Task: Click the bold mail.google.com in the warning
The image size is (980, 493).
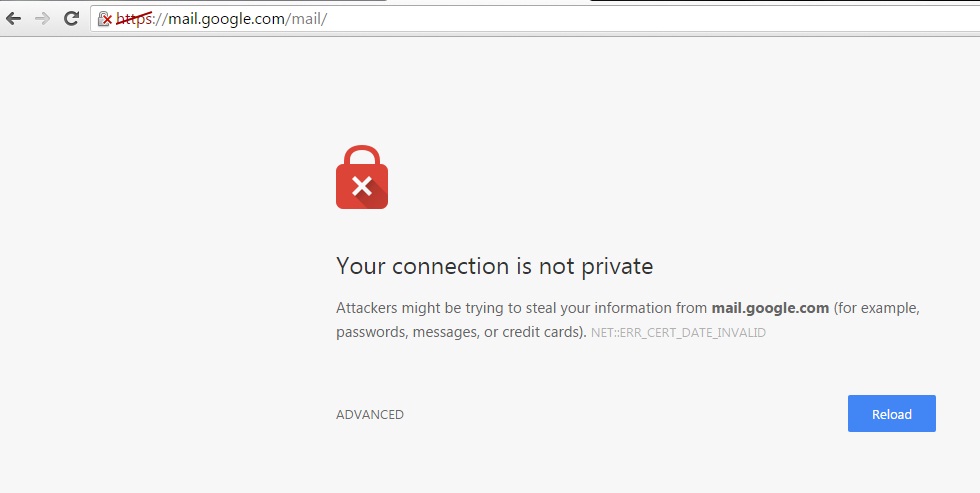Action: 770,308
